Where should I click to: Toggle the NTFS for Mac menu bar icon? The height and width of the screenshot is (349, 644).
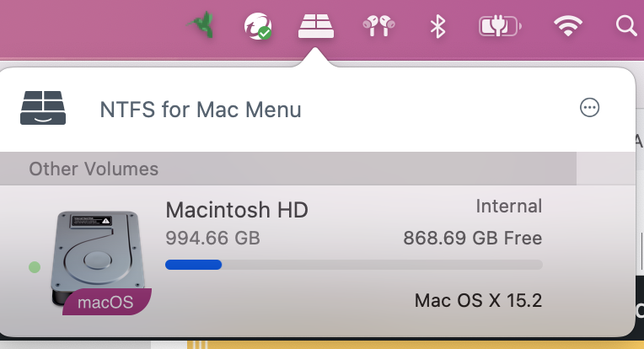316,26
